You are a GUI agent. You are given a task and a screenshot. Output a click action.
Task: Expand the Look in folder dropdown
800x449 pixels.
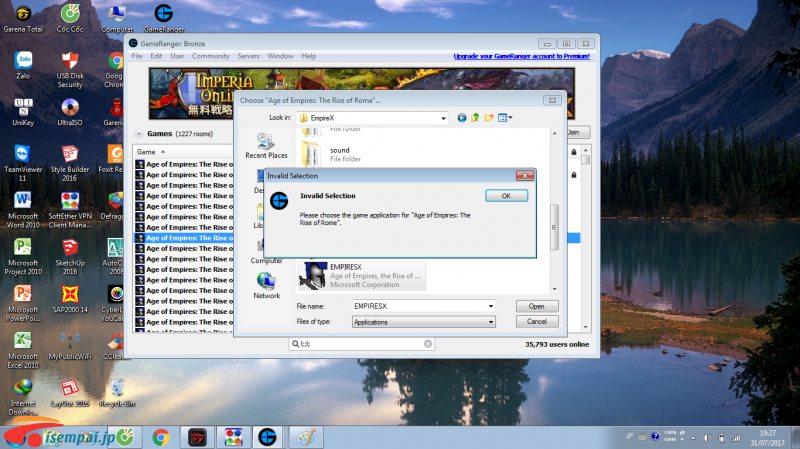(444, 118)
